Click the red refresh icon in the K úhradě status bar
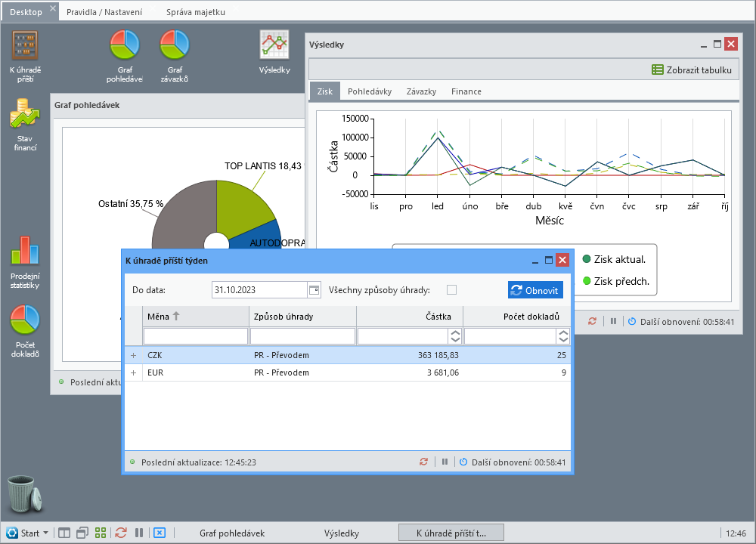The width and height of the screenshot is (756, 544). click(x=423, y=462)
